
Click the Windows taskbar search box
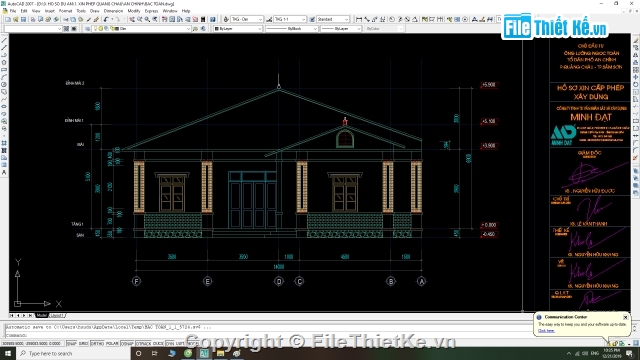pyautogui.click(x=73, y=353)
